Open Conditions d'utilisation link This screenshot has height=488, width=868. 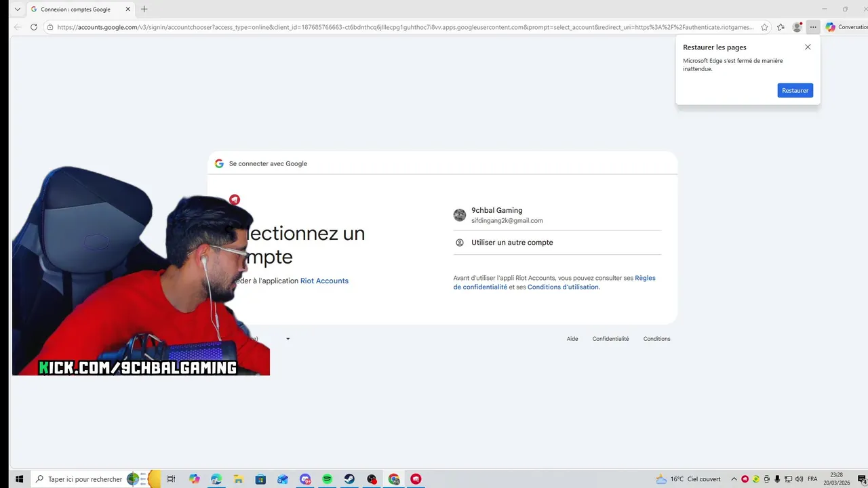(563, 287)
